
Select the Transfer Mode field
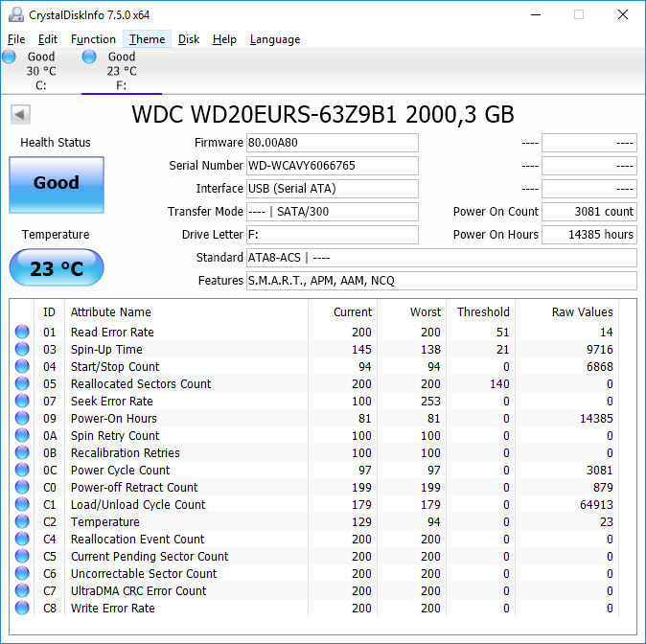tap(333, 212)
